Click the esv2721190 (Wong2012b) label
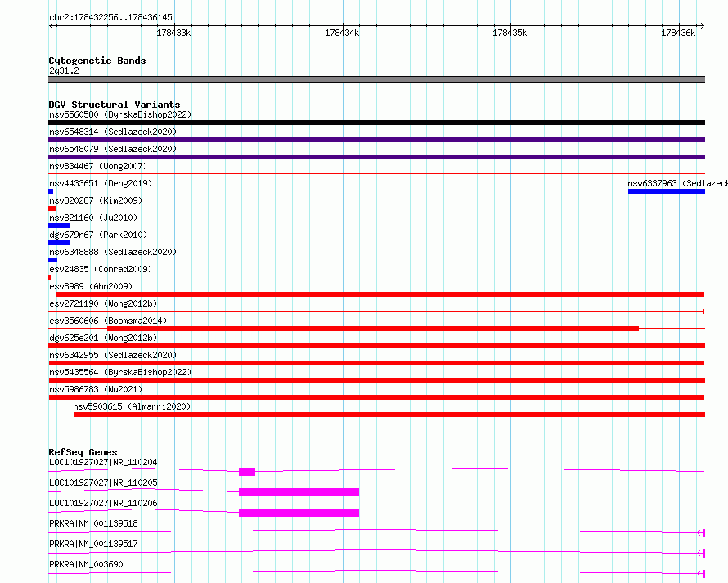Image resolution: width=728 pixels, height=583 pixels. [103, 303]
